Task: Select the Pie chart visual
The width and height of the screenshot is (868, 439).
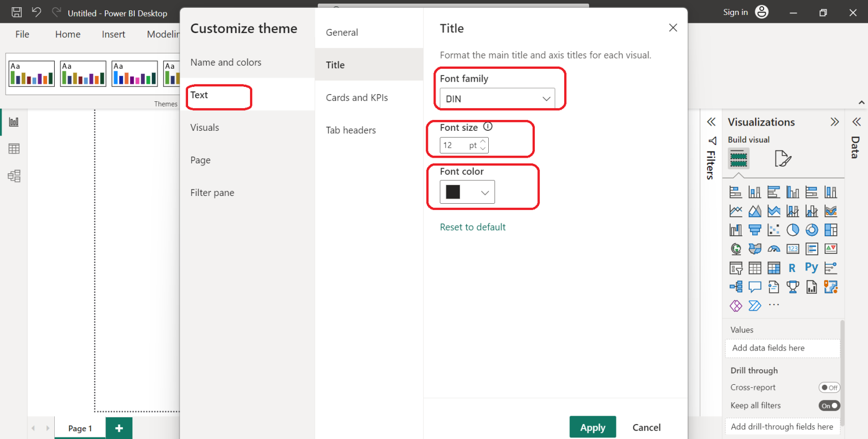Action: tap(793, 230)
